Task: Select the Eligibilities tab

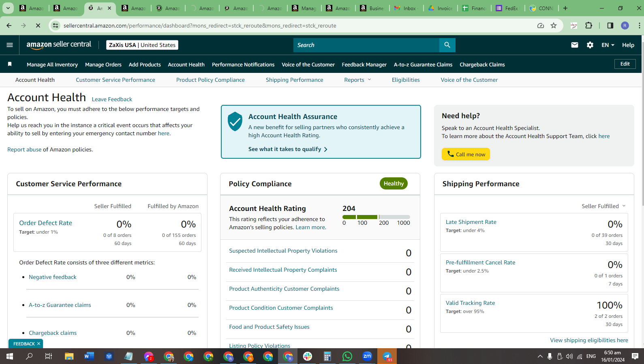Action: tap(406, 80)
